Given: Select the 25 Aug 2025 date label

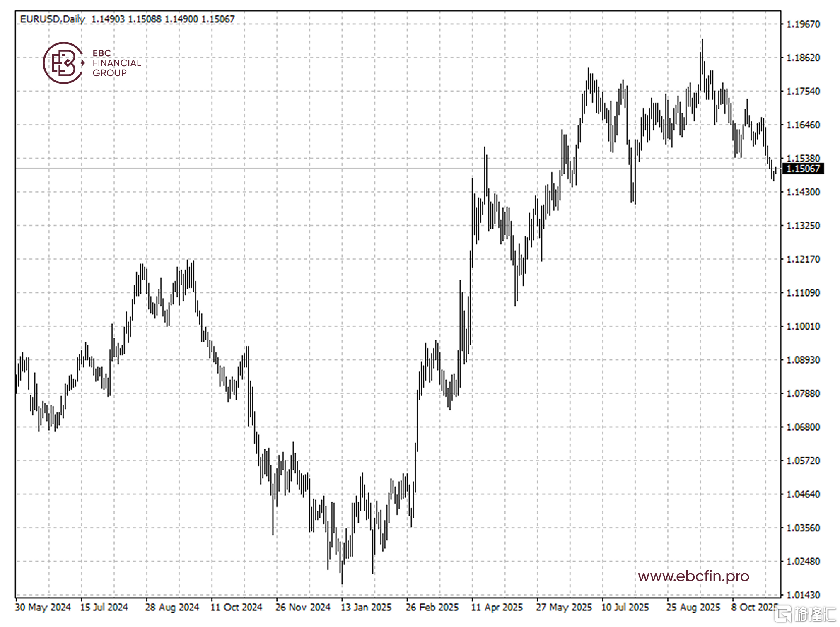Looking at the screenshot, I should coord(693,607).
